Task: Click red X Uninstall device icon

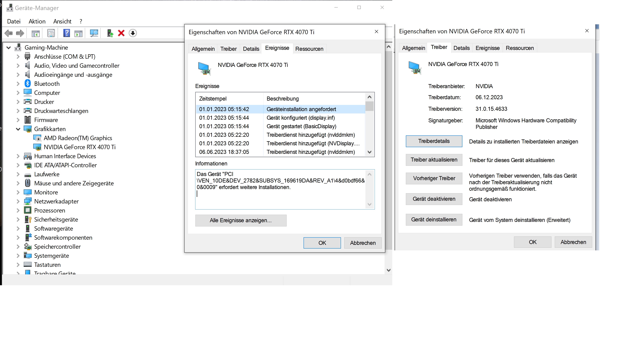Action: pyautogui.click(x=121, y=33)
